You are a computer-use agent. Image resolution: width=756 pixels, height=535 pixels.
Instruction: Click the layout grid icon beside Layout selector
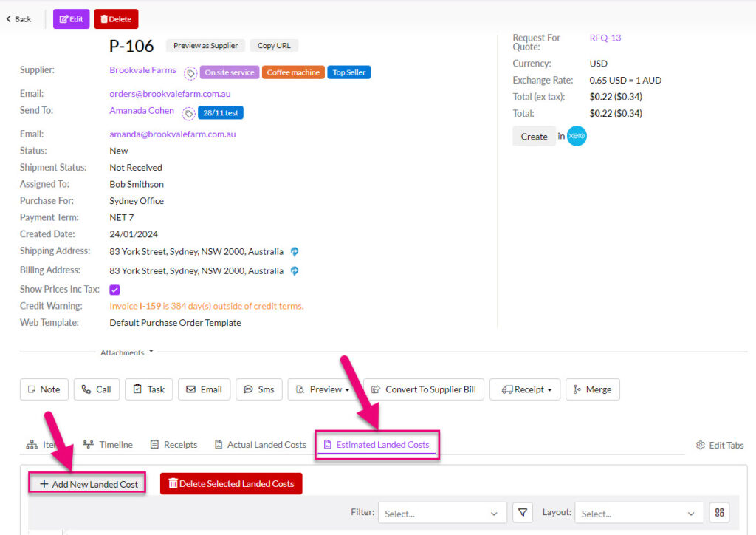[719, 512]
